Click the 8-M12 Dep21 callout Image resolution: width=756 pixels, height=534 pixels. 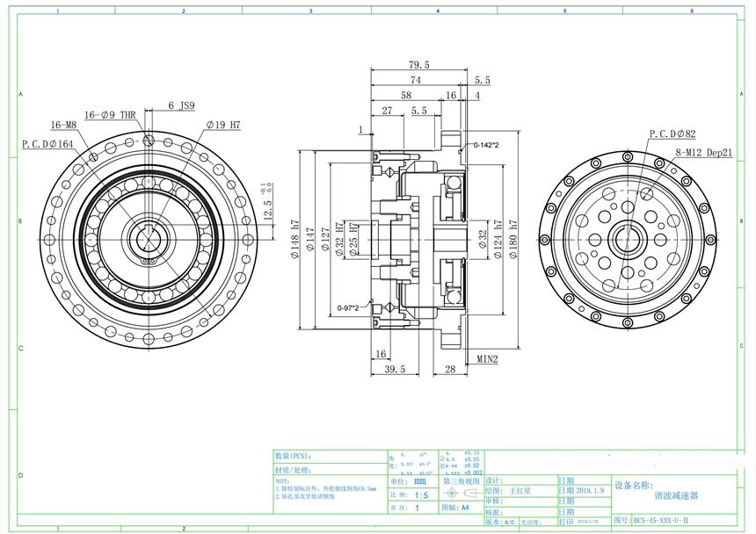[x=703, y=152]
